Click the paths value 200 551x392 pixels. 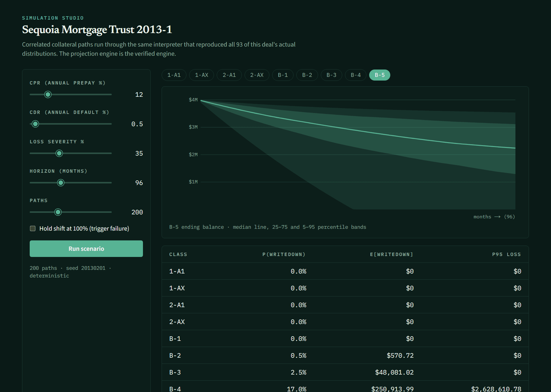pos(137,212)
